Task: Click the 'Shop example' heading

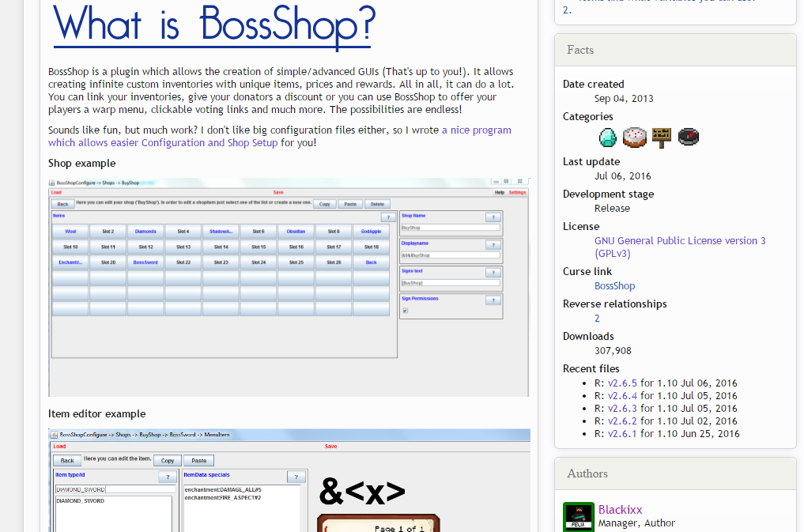Action: [x=82, y=164]
